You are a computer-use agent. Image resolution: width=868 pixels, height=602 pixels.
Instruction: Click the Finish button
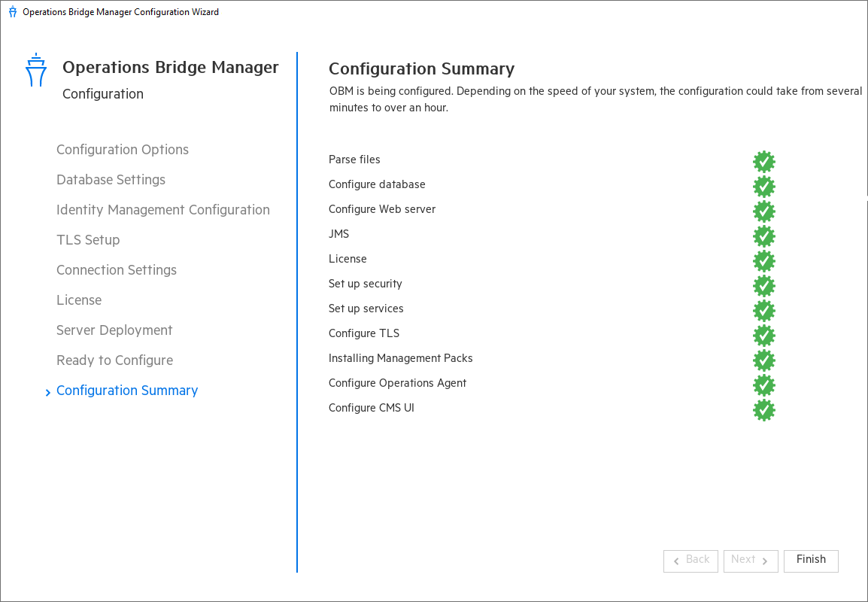pos(811,561)
